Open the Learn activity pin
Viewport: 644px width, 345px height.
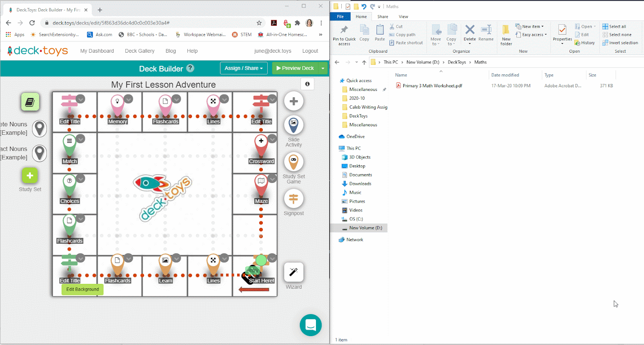[165, 265]
